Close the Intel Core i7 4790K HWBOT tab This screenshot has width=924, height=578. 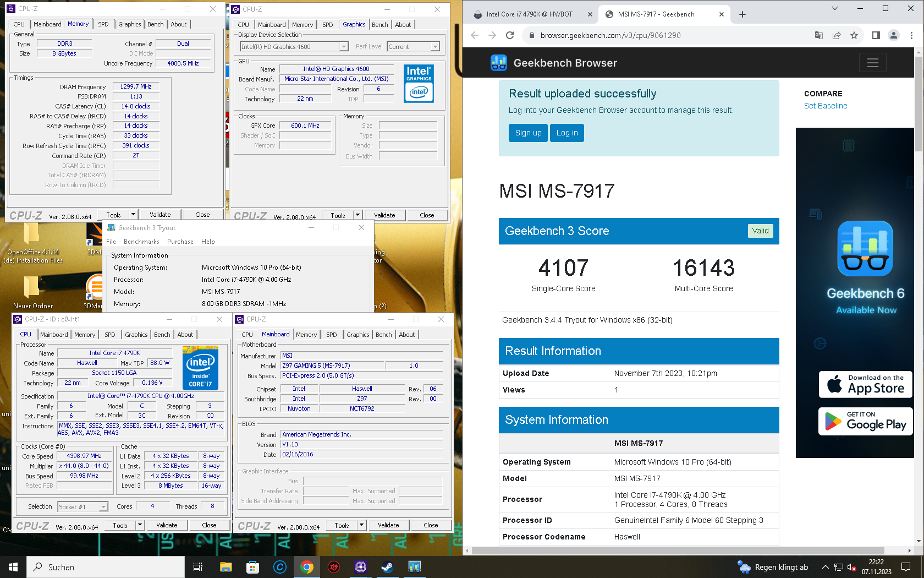click(x=590, y=14)
